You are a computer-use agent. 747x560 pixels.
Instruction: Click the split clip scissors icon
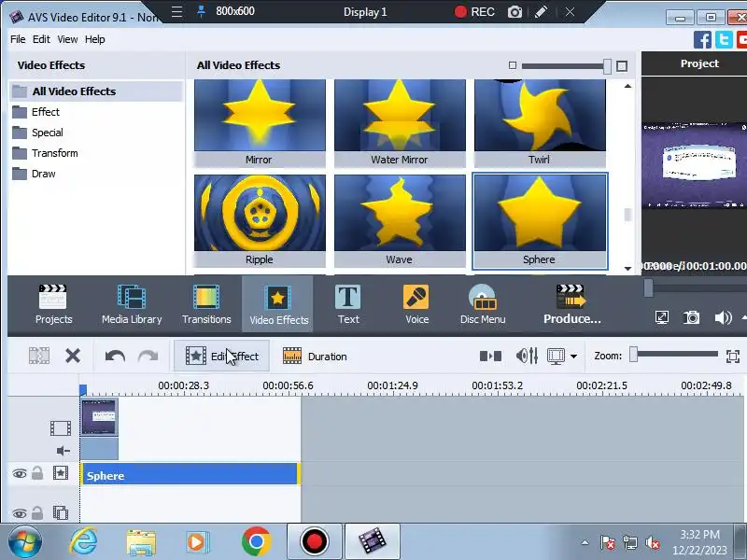tap(39, 356)
